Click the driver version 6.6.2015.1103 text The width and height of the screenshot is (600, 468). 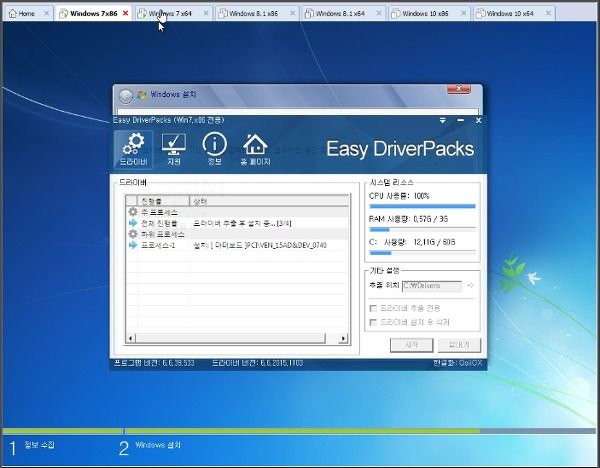pyautogui.click(x=258, y=363)
